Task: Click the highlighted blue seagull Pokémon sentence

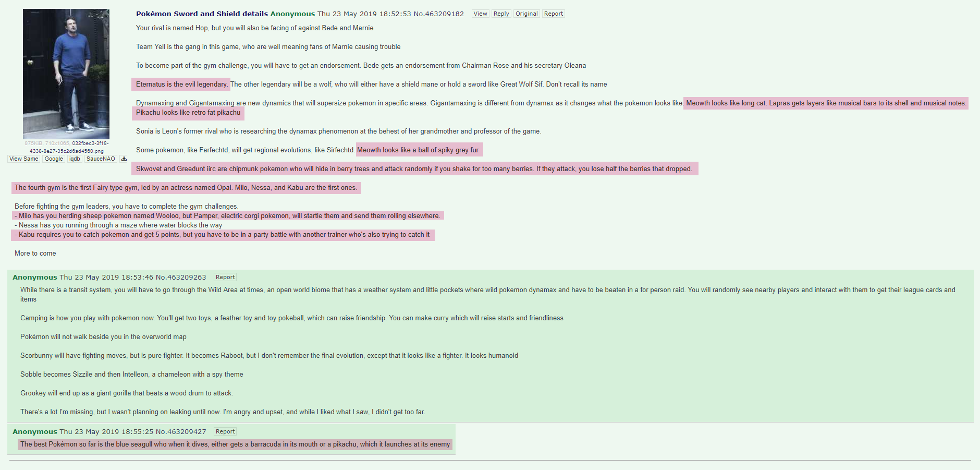Action: point(235,444)
